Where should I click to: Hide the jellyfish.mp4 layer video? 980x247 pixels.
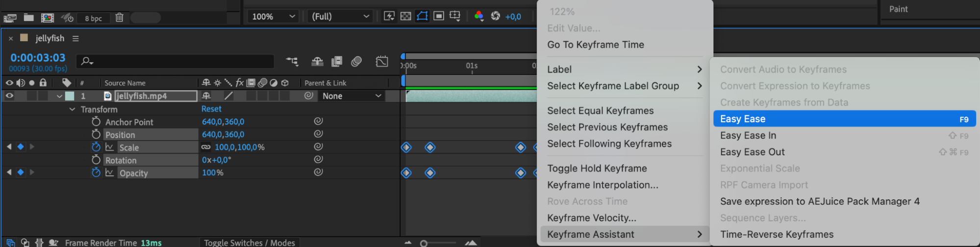tap(9, 96)
